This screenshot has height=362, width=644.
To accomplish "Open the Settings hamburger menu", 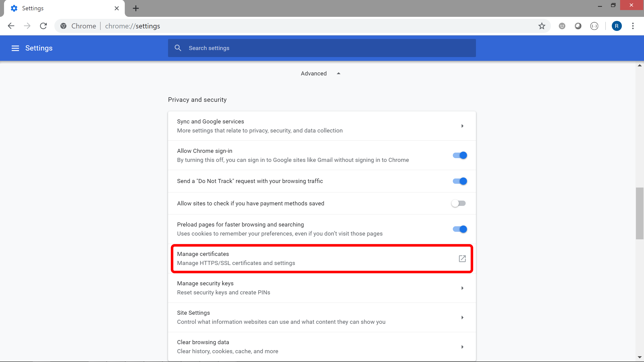I will (15, 48).
